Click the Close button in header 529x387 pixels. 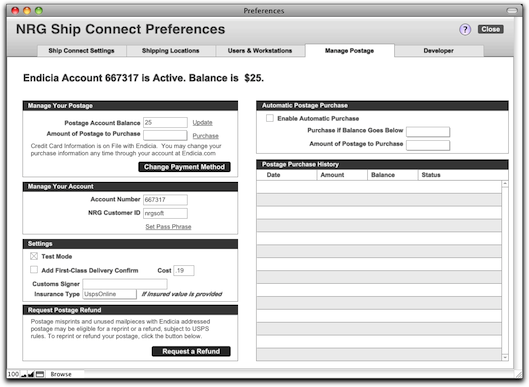click(491, 29)
